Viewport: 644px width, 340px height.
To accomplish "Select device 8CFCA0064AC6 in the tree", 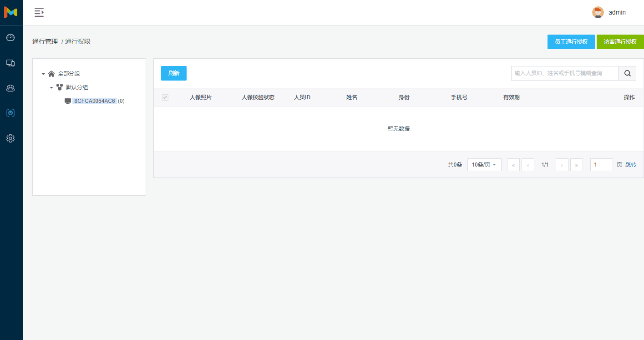I will click(x=95, y=101).
